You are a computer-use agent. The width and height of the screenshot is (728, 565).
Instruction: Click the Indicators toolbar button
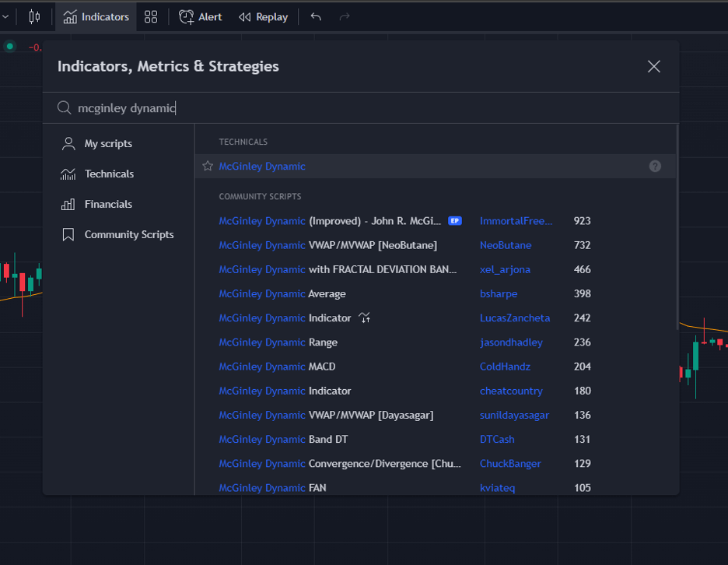96,17
